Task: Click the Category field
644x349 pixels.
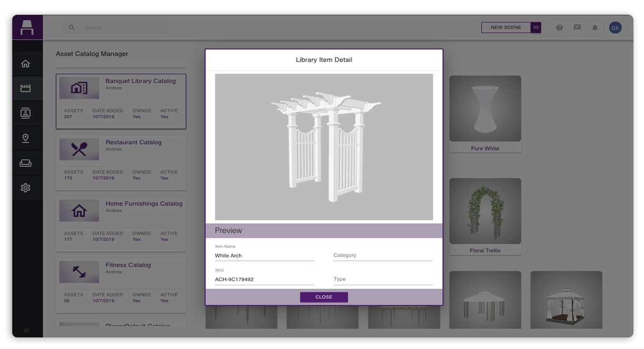Action: click(x=383, y=255)
